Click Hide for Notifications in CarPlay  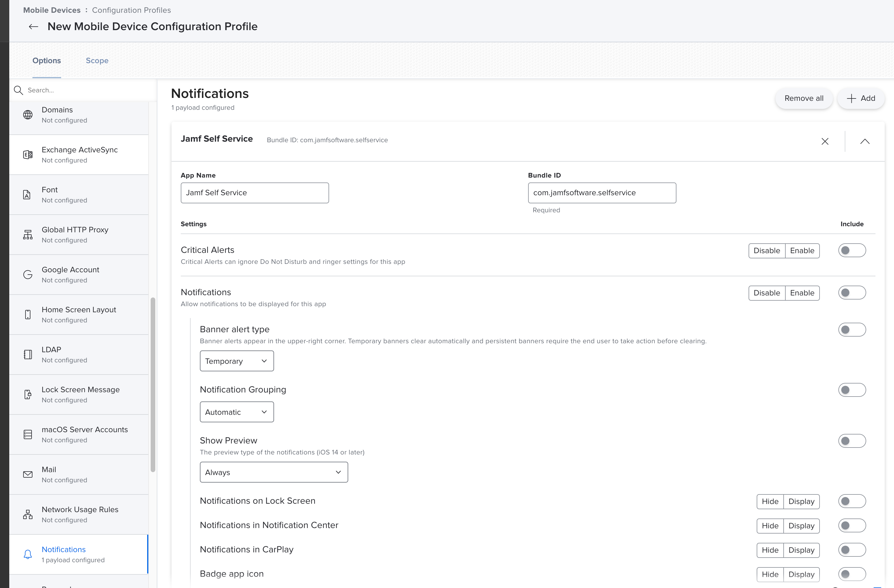(x=770, y=550)
